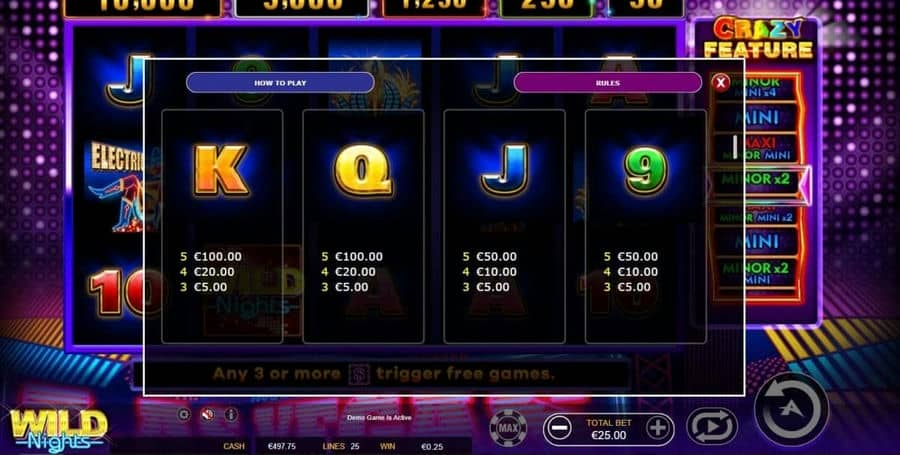
Task: Select the K symbol payout card
Action: pyautogui.click(x=222, y=227)
